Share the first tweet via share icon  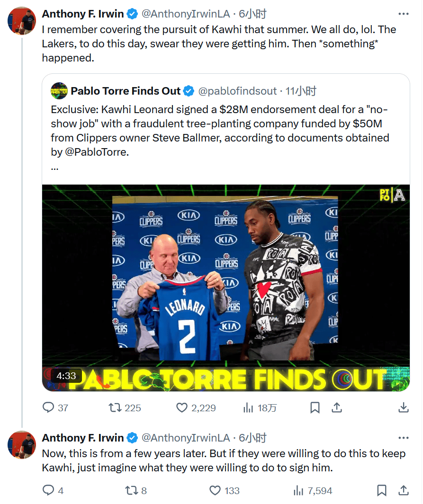coord(337,407)
